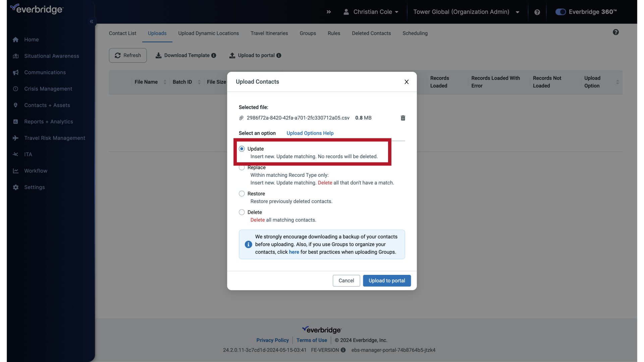
Task: Open the Tower Global organization dropdown
Action: (x=467, y=12)
